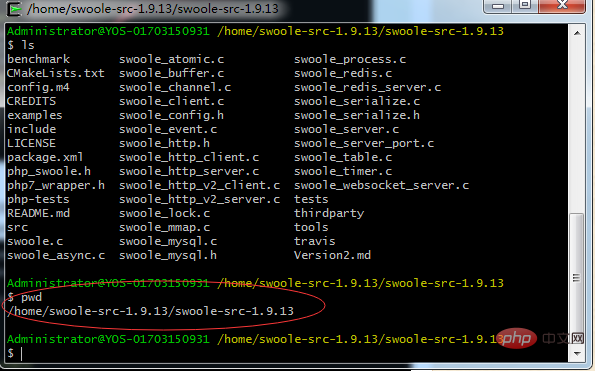Click 'swoole.c' in the first column
The image size is (595, 371).
35,241
